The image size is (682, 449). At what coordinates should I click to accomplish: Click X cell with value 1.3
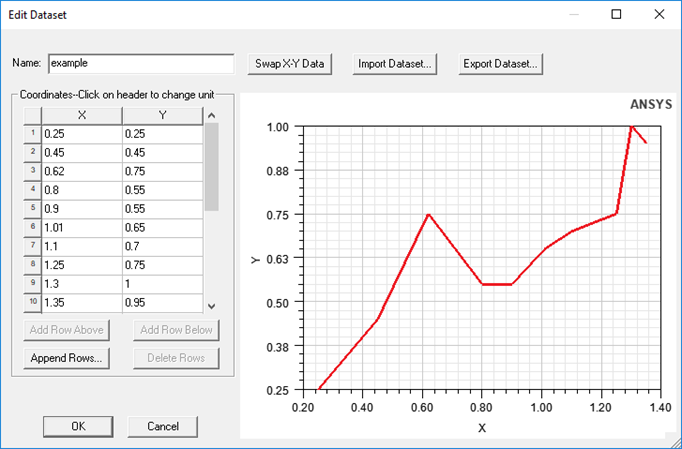point(82,284)
